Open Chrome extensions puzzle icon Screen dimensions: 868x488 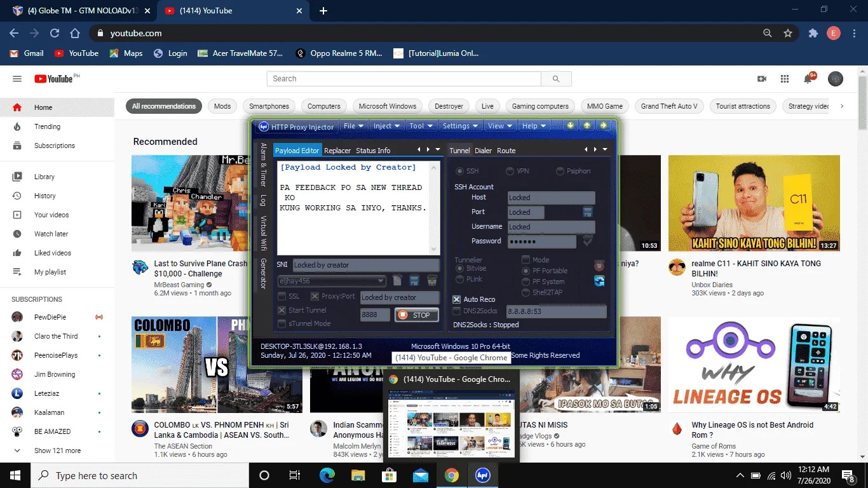[813, 33]
